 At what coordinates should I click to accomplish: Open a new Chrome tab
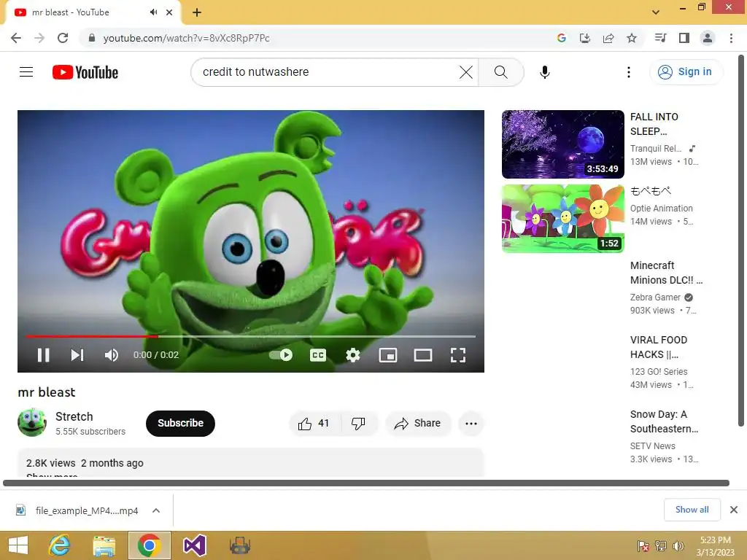coord(197,12)
